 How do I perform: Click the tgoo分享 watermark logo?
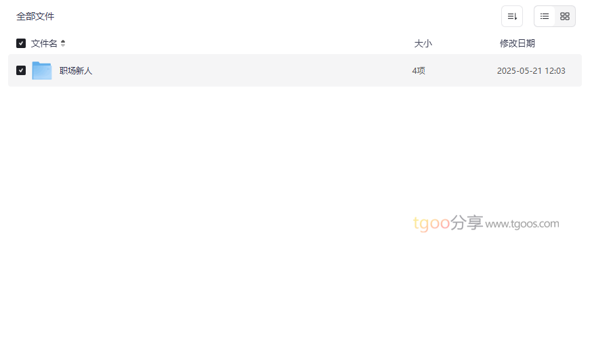(431, 223)
